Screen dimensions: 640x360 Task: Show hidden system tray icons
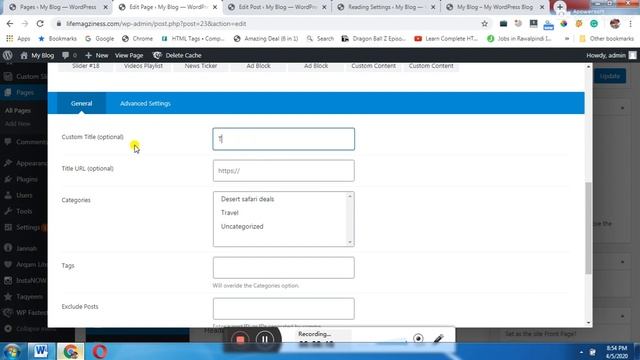(581, 352)
